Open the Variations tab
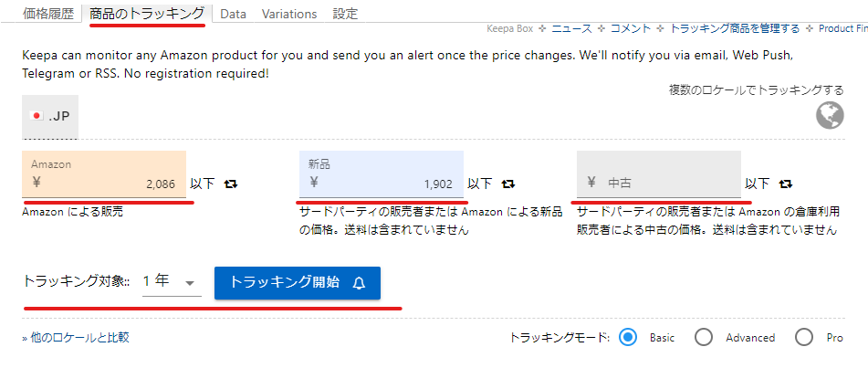Screen dimensions: 868x368 pos(289,14)
